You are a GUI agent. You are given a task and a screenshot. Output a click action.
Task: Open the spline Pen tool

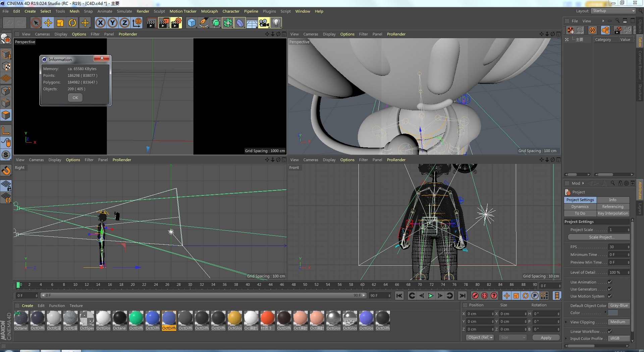[x=204, y=23]
